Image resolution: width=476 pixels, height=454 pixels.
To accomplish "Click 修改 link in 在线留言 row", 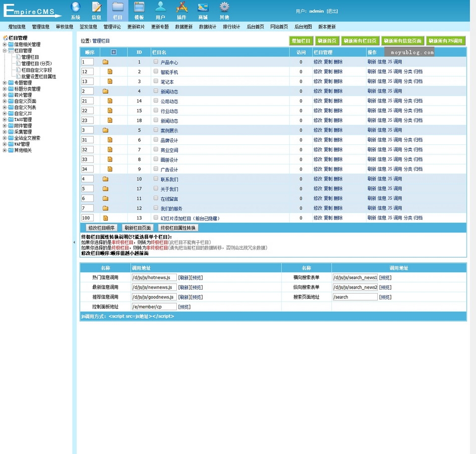I will pos(318,198).
